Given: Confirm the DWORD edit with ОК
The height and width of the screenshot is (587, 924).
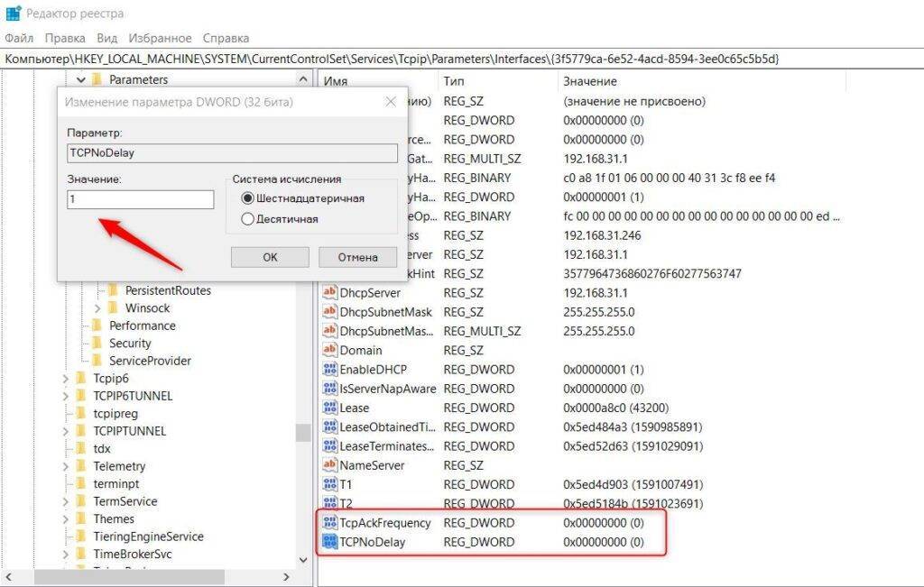Looking at the screenshot, I should 270,257.
